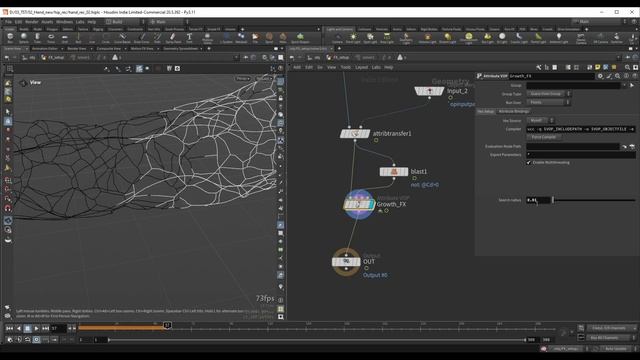This screenshot has width=640, height=360.
Task: Click the stop playback button
Action: click(x=27, y=328)
